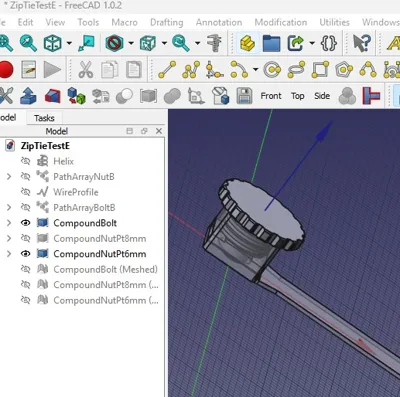This screenshot has width=400, height=397.
Task: Click the teal square arrow view icon
Action: 86,43
